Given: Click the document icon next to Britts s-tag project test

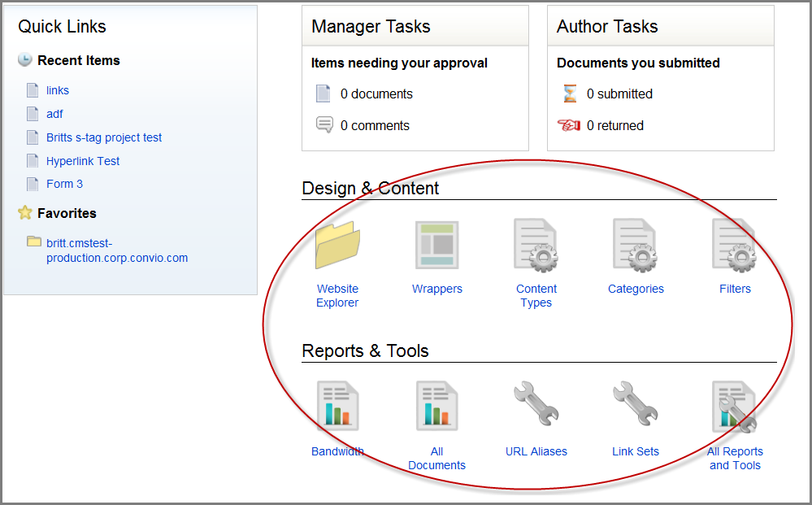Looking at the screenshot, I should [x=33, y=137].
